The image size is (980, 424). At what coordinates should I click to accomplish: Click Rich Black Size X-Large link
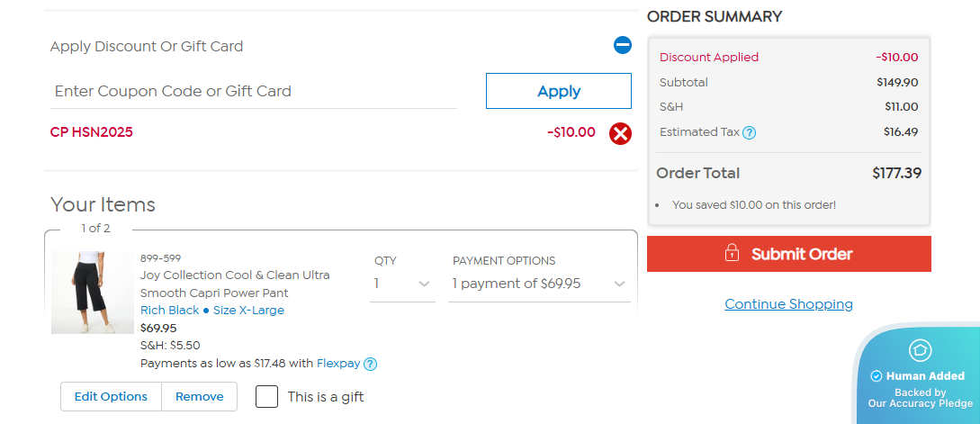(x=211, y=311)
